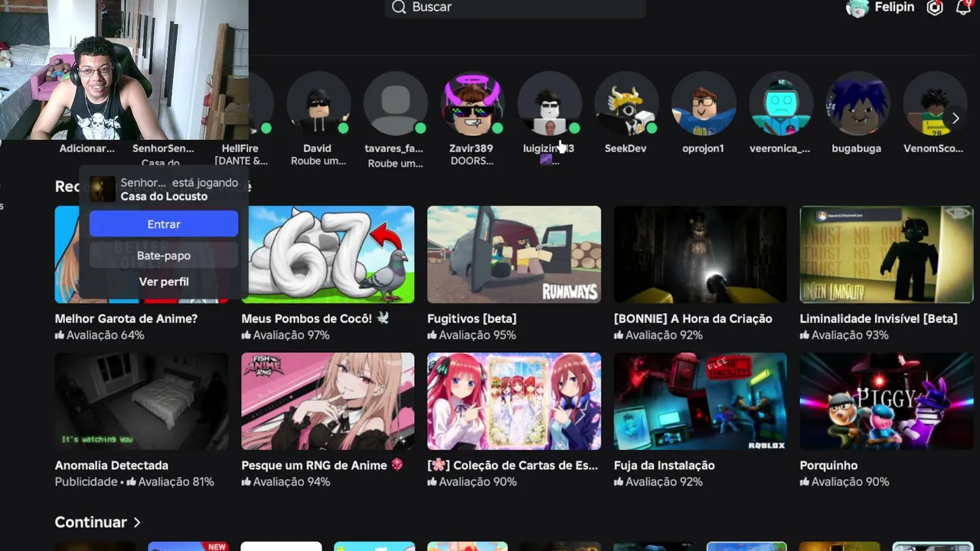The width and height of the screenshot is (980, 551).
Task: Click the Publicidade label under Anomalia Detectada
Action: coord(86,482)
